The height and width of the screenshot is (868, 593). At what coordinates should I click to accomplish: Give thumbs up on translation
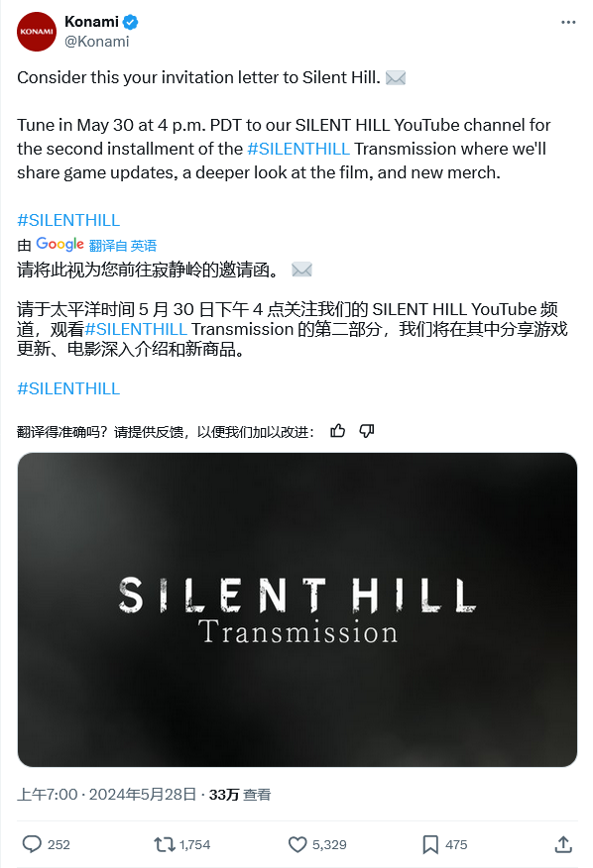pyautogui.click(x=337, y=431)
